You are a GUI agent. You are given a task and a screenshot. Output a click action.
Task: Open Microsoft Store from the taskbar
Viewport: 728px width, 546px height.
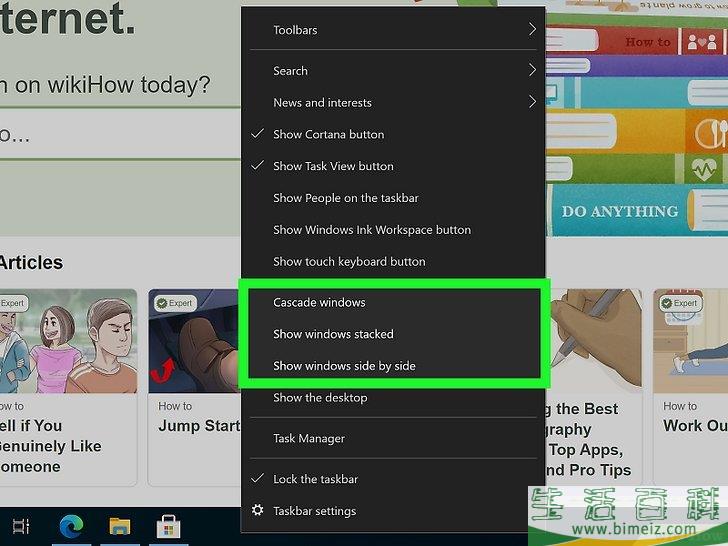click(x=168, y=526)
